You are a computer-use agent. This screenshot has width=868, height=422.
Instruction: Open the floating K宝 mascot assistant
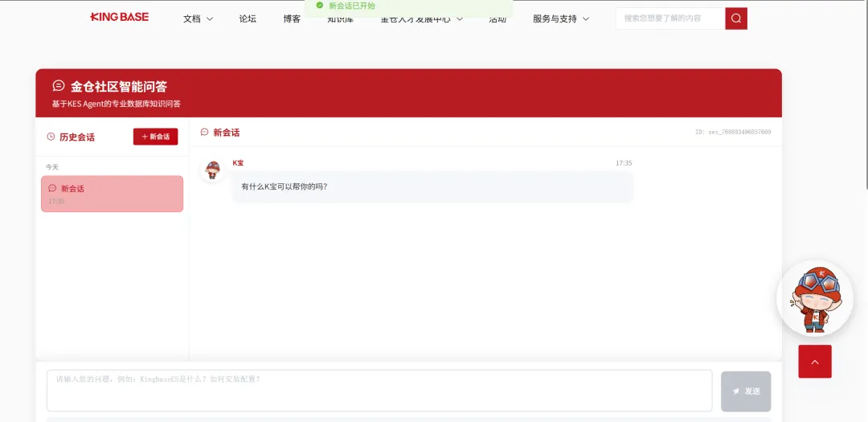(x=815, y=298)
